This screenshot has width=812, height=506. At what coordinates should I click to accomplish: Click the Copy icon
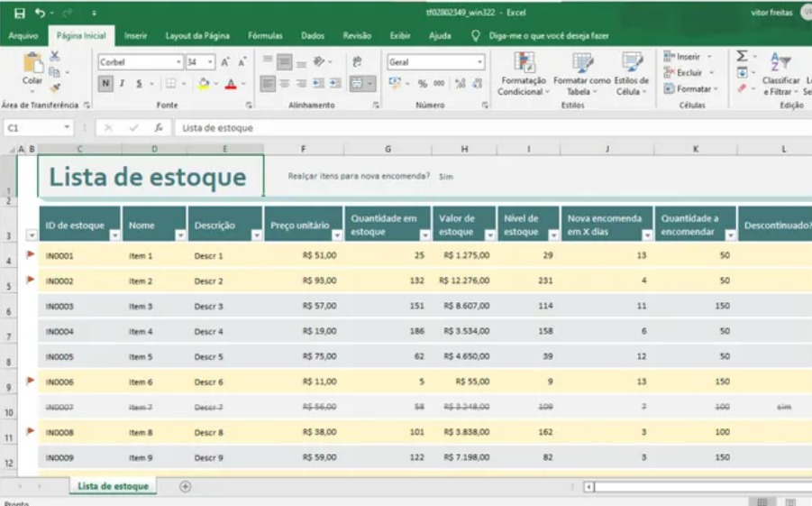[54, 72]
